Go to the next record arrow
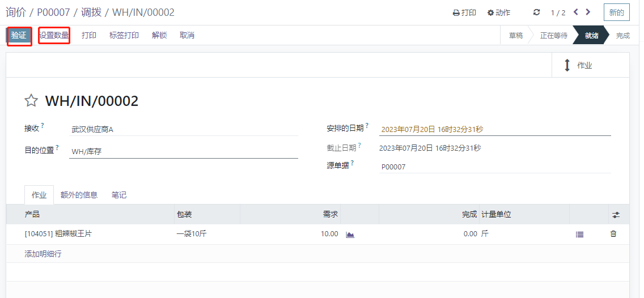Viewport: 644px width, 298px height. (x=588, y=12)
